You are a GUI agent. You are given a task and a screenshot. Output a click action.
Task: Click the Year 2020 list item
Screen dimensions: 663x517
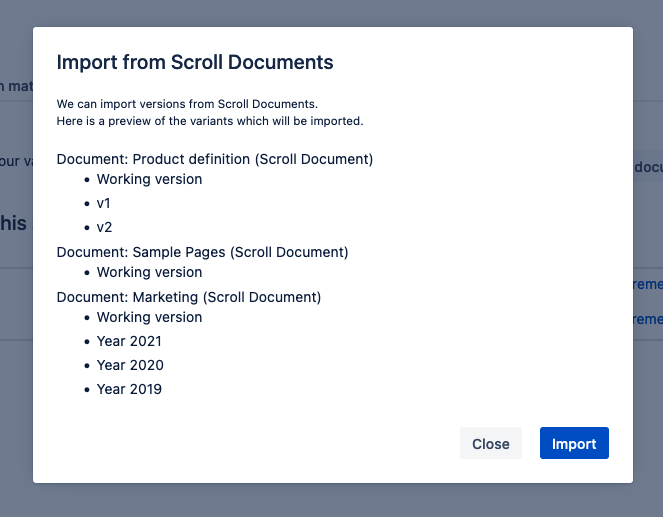[x=130, y=365]
